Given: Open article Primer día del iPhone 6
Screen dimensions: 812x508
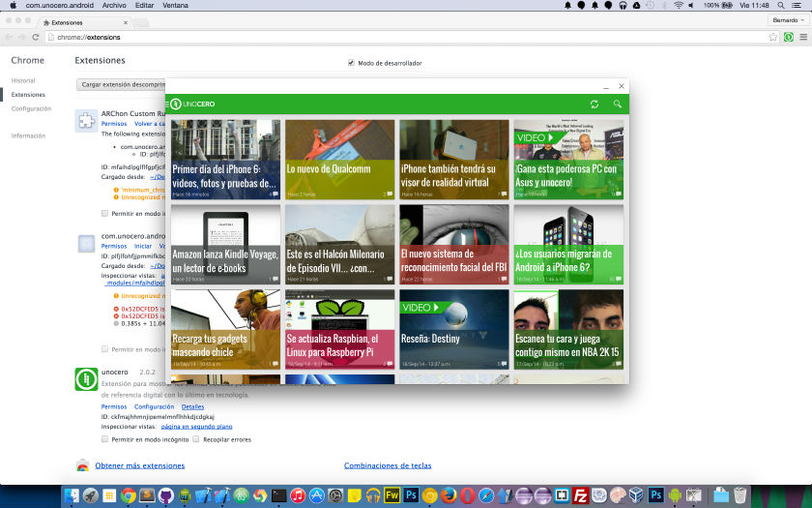Looking at the screenshot, I should 225,160.
